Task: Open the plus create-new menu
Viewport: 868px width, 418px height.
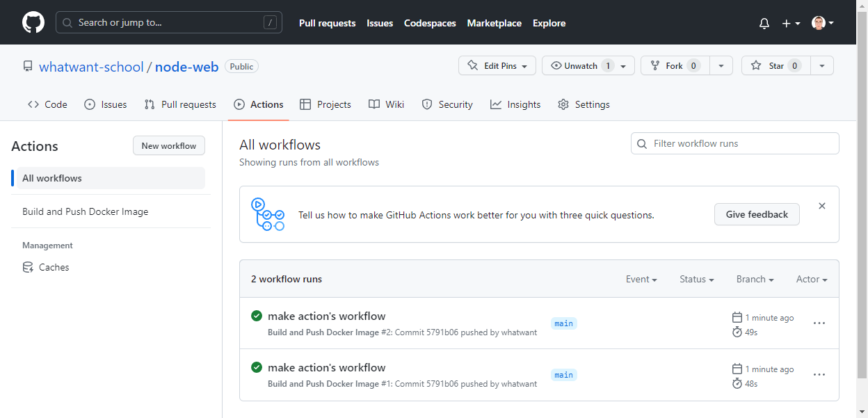Action: 791,23
